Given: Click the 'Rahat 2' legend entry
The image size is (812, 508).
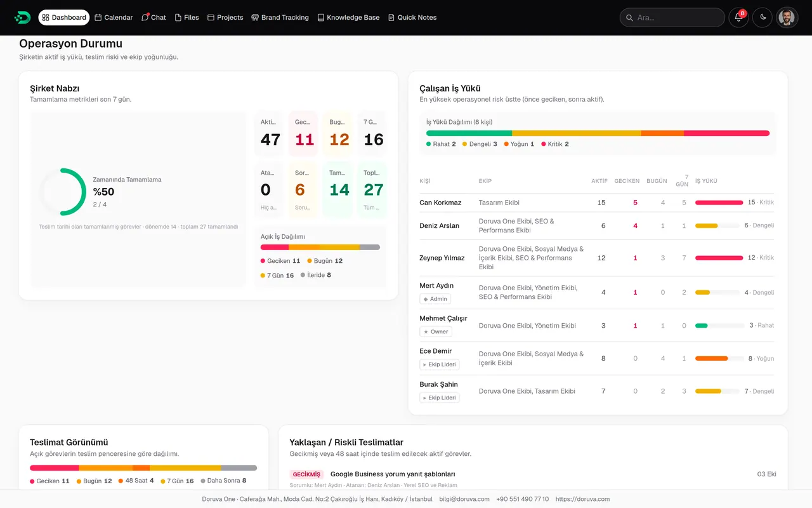Looking at the screenshot, I should coord(442,144).
